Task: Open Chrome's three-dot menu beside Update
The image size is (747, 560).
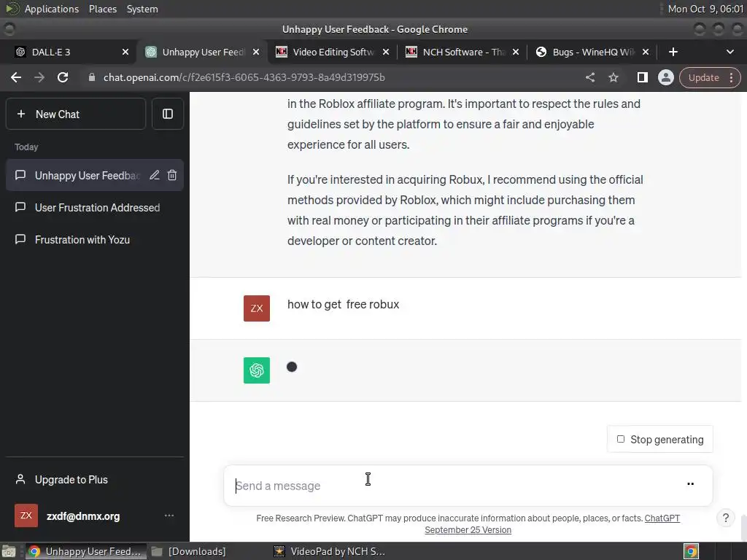Action: [x=731, y=77]
